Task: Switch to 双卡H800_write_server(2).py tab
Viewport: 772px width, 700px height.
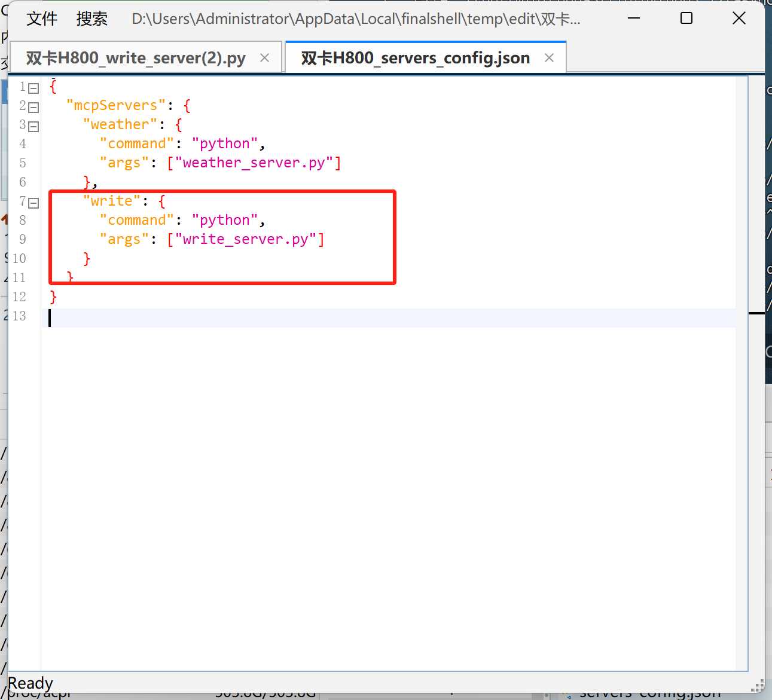Action: (x=136, y=58)
